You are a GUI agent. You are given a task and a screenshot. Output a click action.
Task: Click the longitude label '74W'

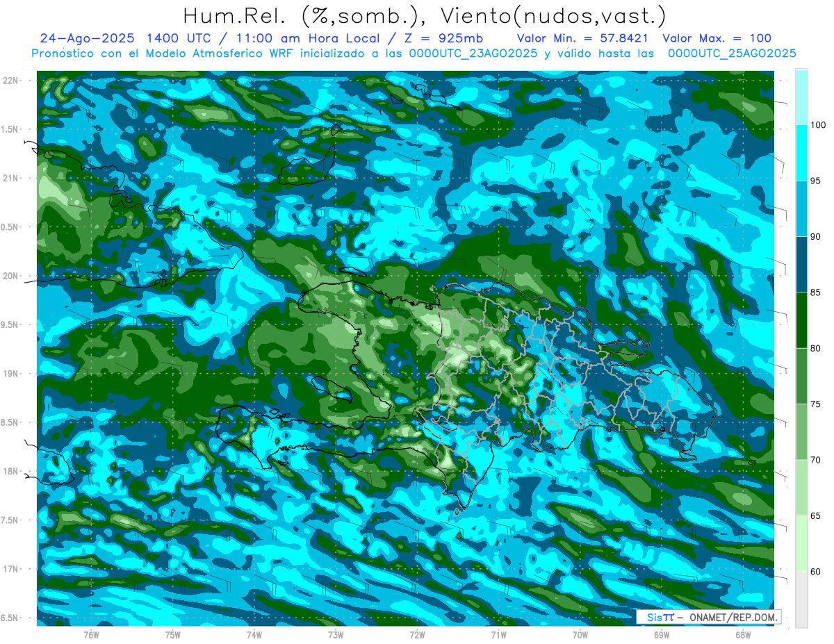pyautogui.click(x=254, y=634)
